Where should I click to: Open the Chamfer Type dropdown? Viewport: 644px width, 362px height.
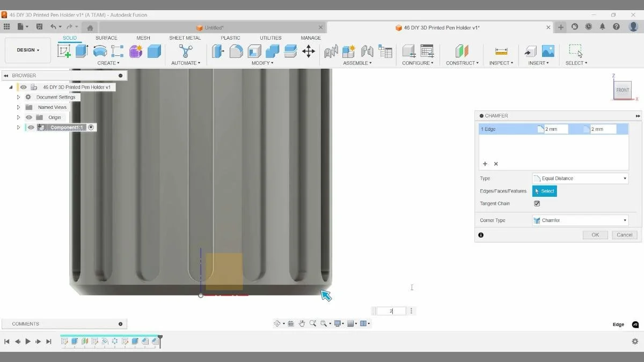pos(580,179)
